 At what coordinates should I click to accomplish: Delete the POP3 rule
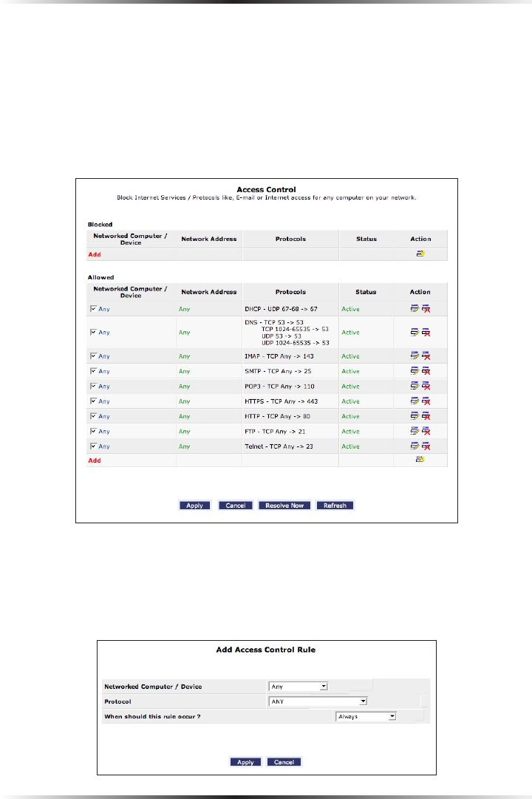click(426, 386)
